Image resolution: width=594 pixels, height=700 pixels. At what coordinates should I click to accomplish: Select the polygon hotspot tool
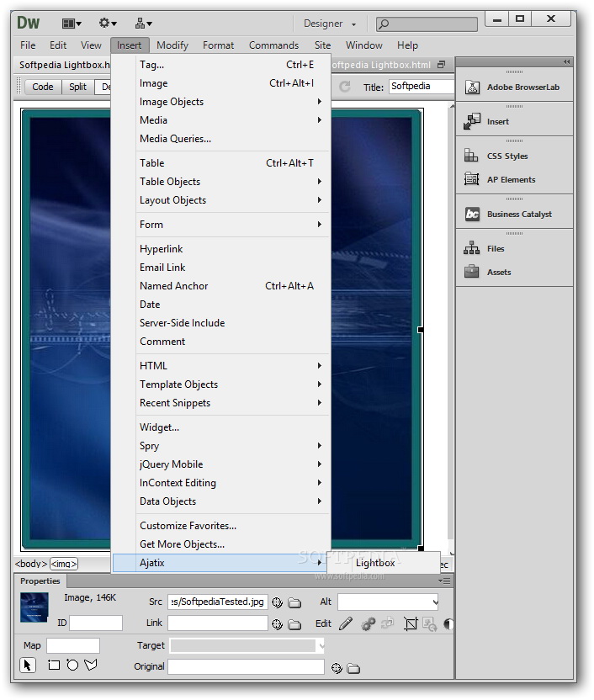[91, 666]
